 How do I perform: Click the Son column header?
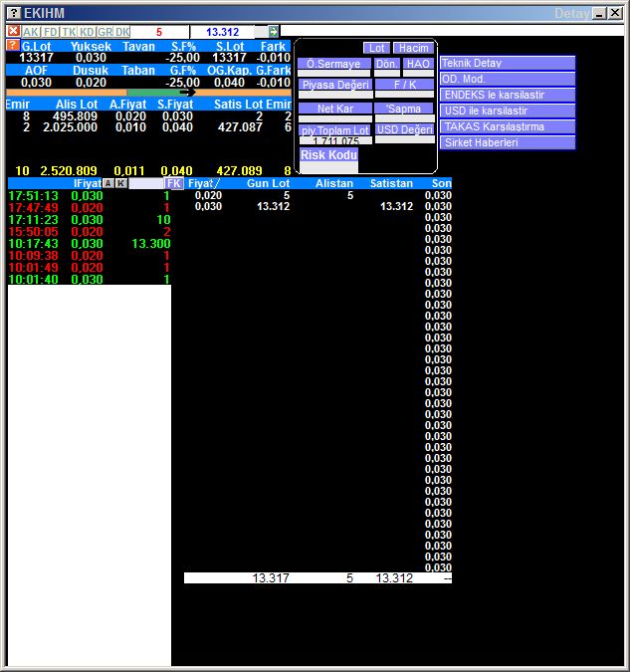(442, 183)
